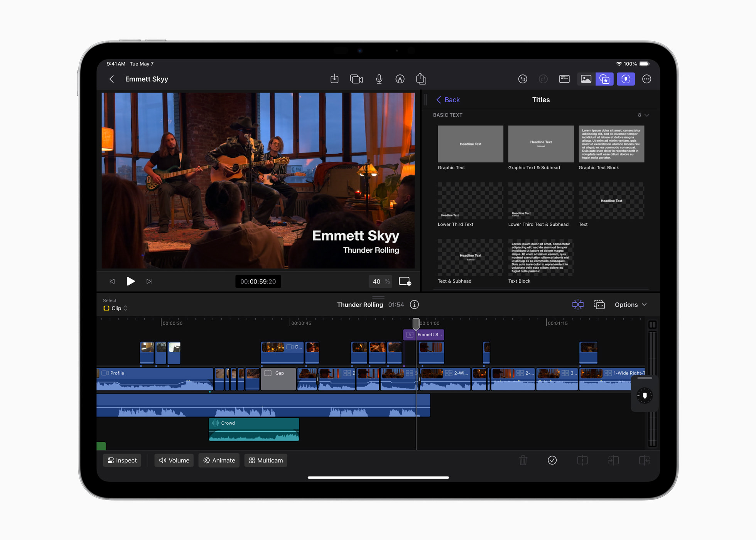756x540 pixels.
Task: Go Back from the Titles panel
Action: pyautogui.click(x=448, y=100)
